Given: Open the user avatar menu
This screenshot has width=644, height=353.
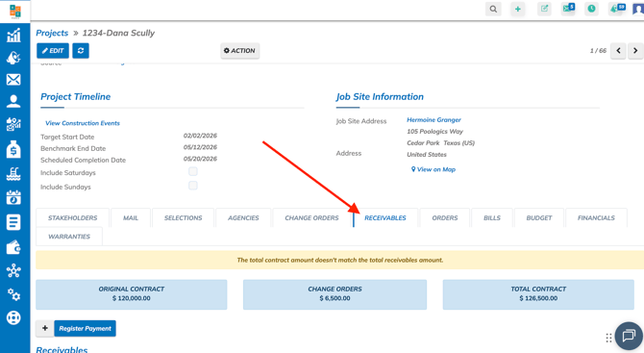Looking at the screenshot, I should (638, 9).
